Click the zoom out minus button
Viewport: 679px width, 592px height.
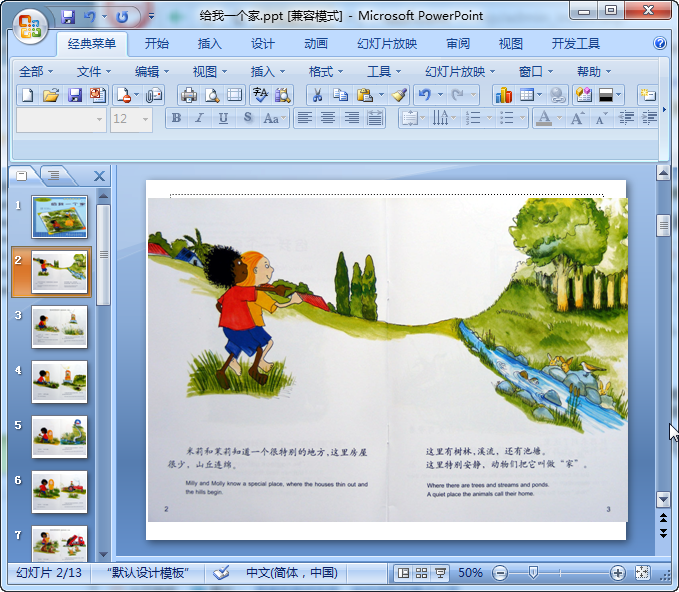[500, 573]
